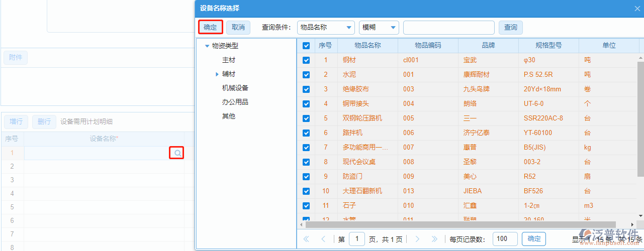Image resolution: width=644 pixels, height=251 pixels.
Task: Click the 取消 button
Action: 238,27
